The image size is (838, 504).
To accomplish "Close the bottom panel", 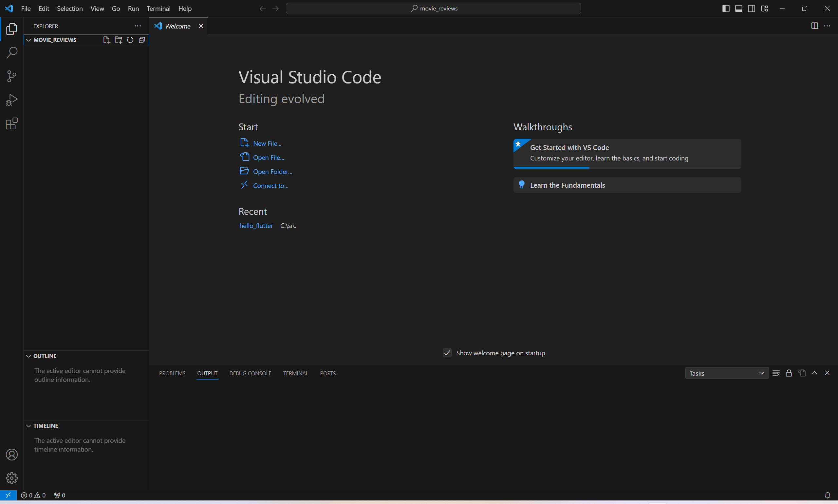I will 827,373.
